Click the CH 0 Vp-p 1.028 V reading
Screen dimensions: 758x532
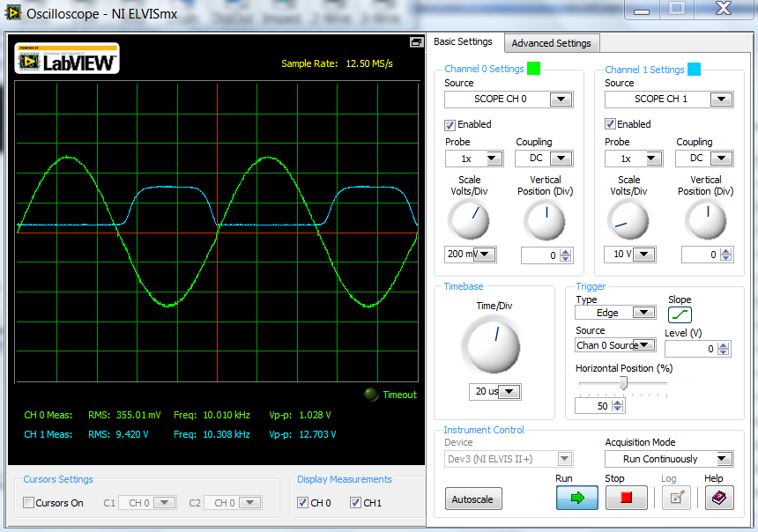pos(300,415)
